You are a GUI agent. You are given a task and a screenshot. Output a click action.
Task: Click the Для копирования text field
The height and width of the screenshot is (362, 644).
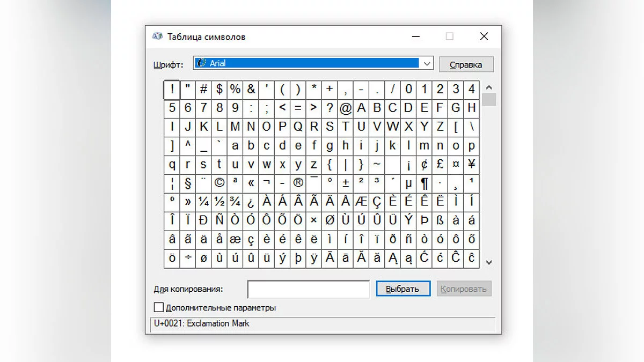pyautogui.click(x=308, y=289)
